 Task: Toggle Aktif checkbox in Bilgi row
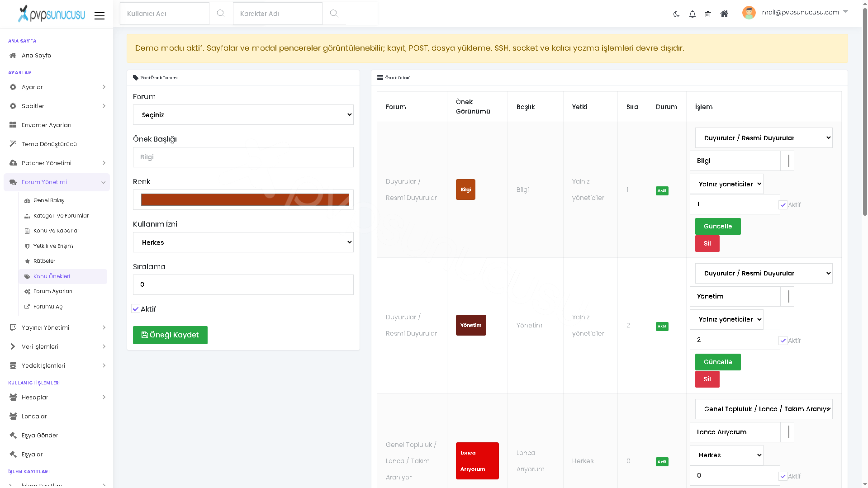pos(783,205)
